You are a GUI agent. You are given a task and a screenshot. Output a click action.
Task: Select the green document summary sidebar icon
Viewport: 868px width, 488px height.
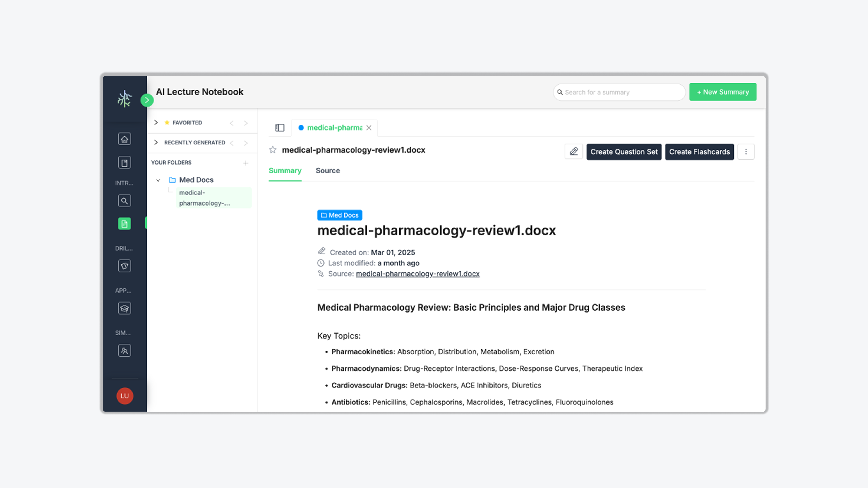pos(124,224)
